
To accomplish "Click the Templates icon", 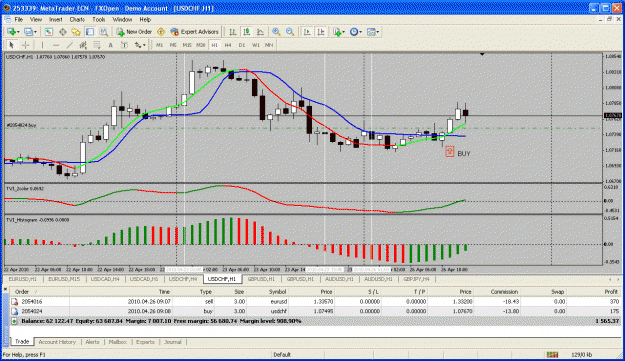I will [371, 32].
